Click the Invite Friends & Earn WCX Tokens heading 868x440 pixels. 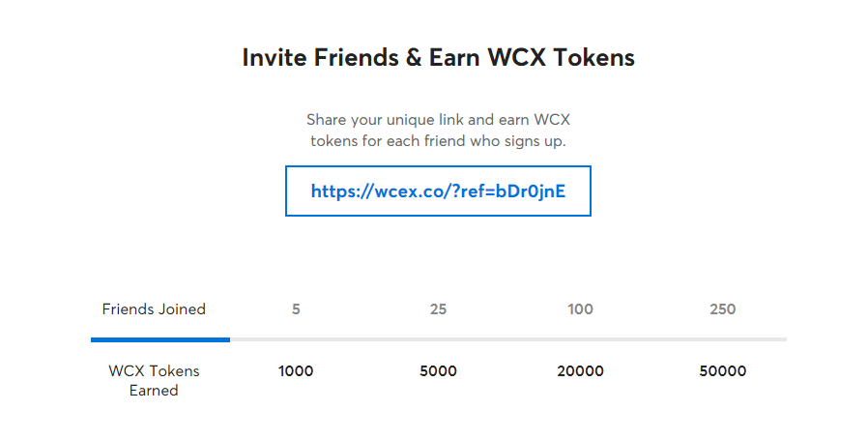pyautogui.click(x=438, y=58)
